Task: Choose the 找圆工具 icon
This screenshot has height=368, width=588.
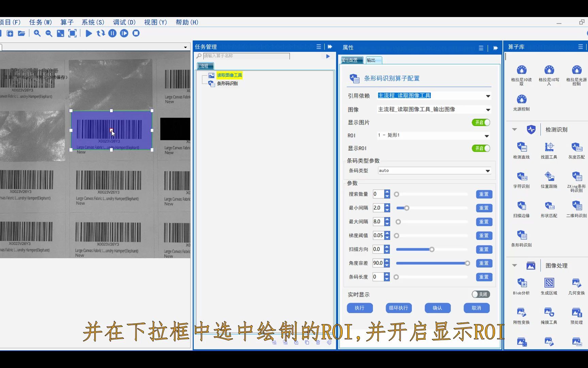Action: tap(549, 147)
